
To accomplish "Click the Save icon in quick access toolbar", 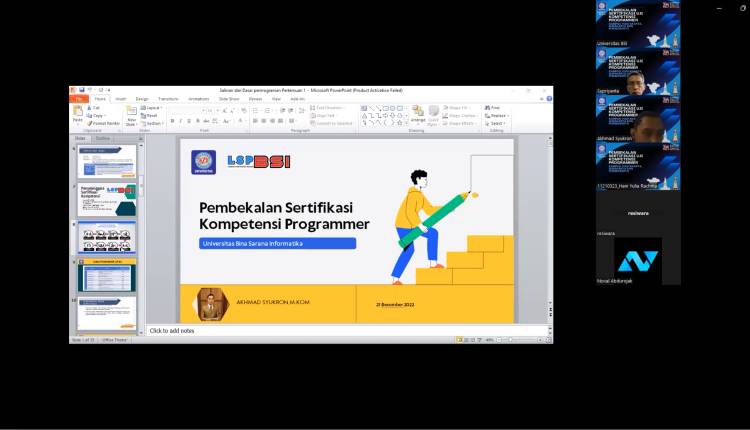I will point(82,90).
